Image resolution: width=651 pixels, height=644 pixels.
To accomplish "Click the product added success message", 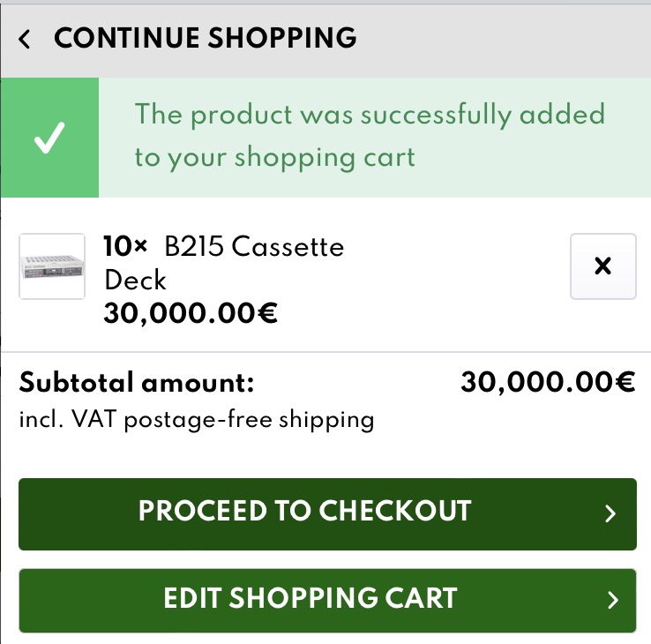I will click(369, 136).
